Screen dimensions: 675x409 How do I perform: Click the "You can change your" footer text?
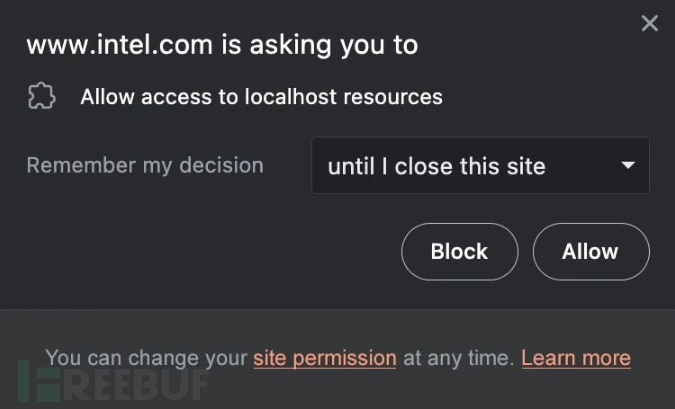pyautogui.click(x=146, y=357)
